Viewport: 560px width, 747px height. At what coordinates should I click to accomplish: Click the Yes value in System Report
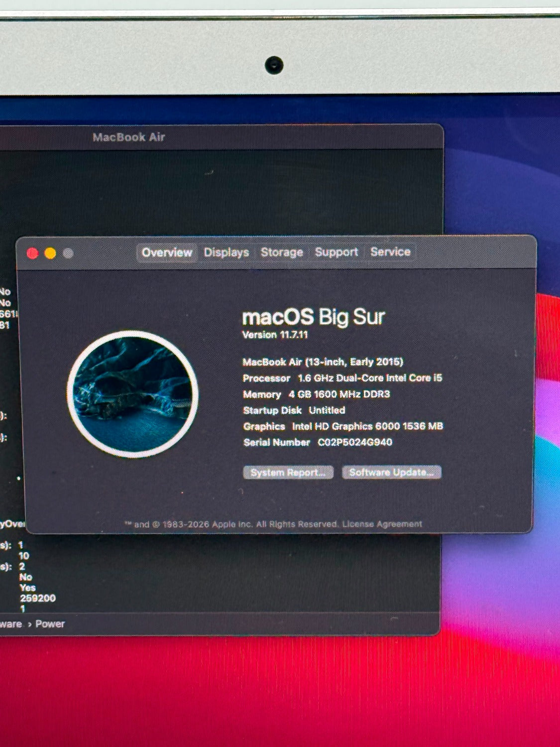[27, 588]
